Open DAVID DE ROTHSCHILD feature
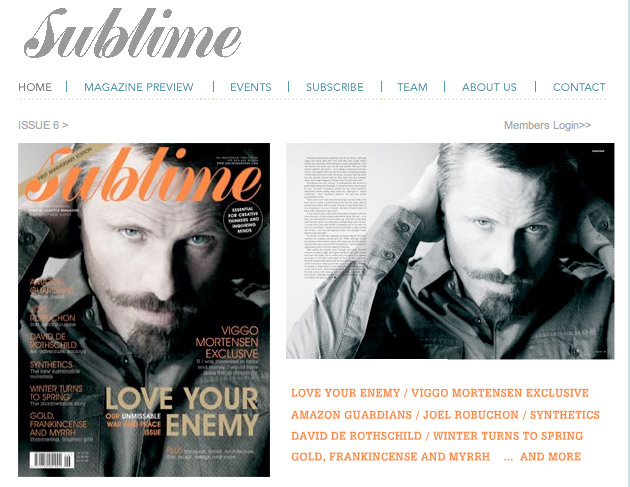This screenshot has height=487, width=630. pos(356,436)
